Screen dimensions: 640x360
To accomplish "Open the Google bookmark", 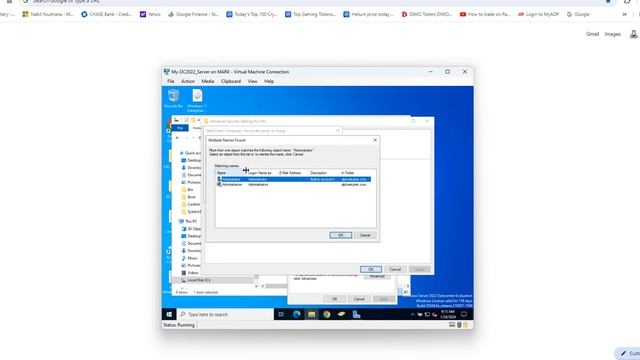I will click(x=578, y=14).
